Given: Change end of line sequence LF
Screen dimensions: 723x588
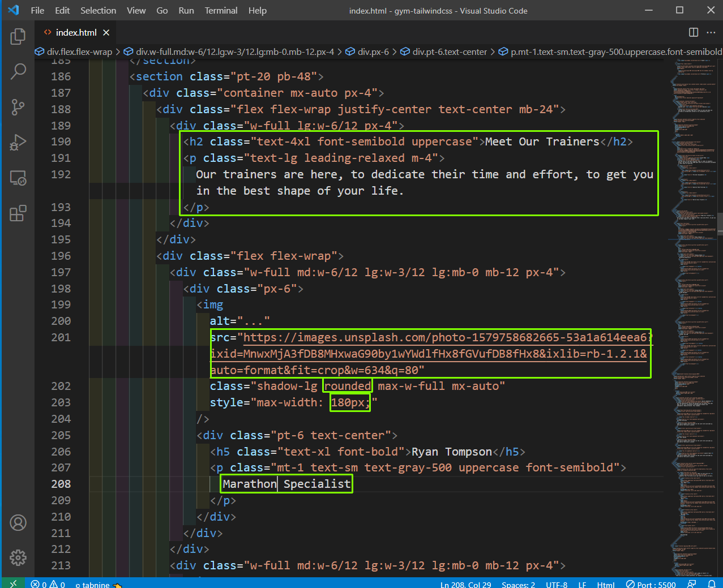Looking at the screenshot, I should click(582, 584).
